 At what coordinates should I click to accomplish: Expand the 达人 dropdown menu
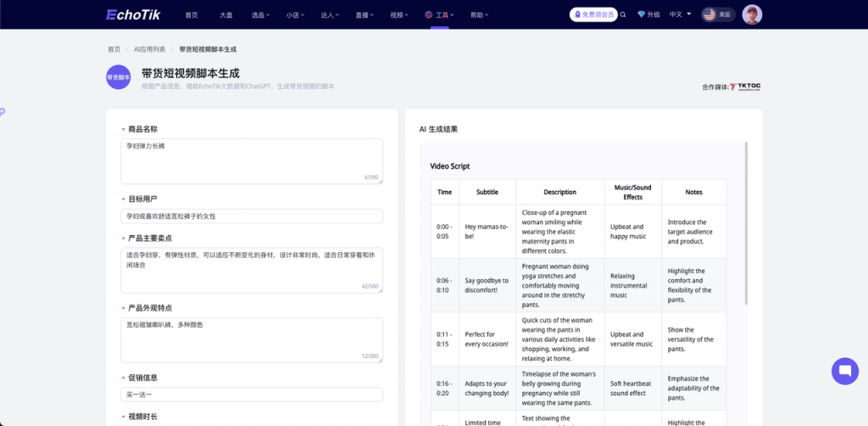[x=330, y=14]
